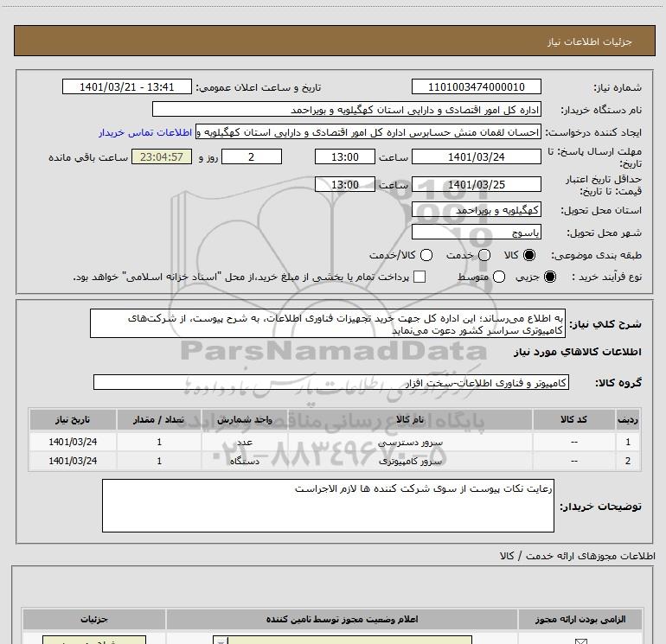Select the کالا/خدمت category radio button
The height and width of the screenshot is (644, 666).
pos(426,255)
